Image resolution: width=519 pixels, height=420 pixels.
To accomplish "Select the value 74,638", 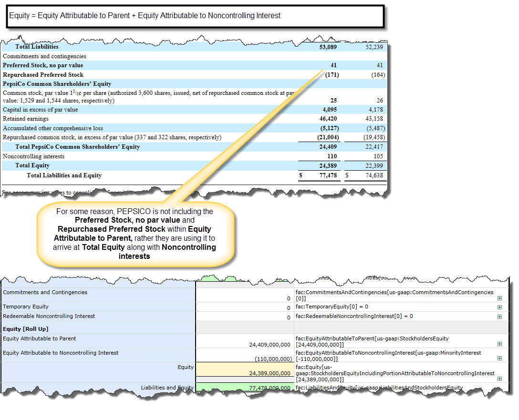I will pos(374,175).
